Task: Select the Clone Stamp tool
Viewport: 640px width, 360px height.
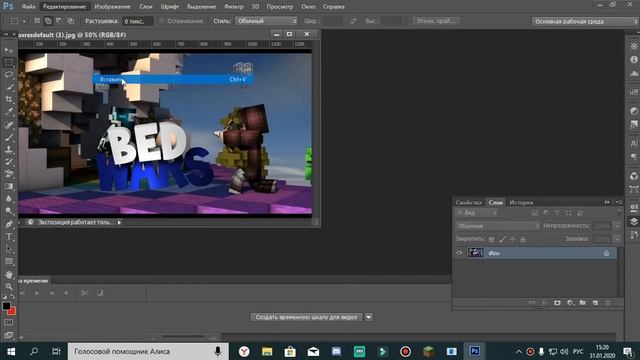Action: pos(9,149)
